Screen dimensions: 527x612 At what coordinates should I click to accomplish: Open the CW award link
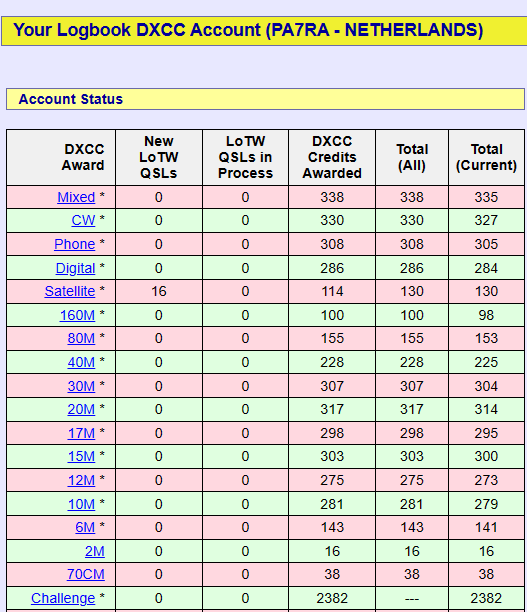click(83, 220)
